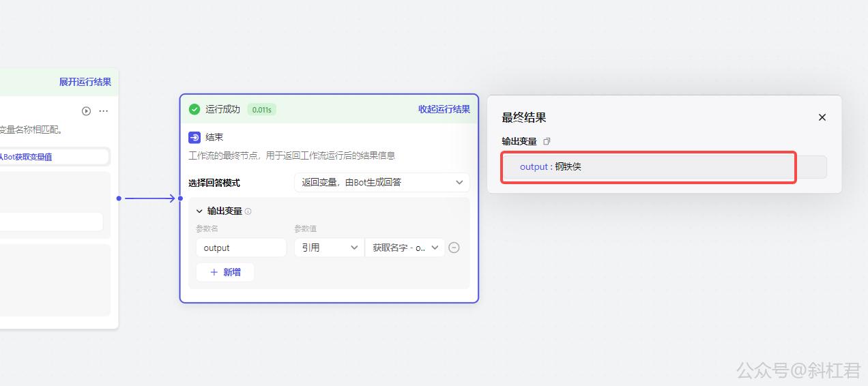868x386 pixels.
Task: Click the left node output connector dot
Action: [119, 198]
